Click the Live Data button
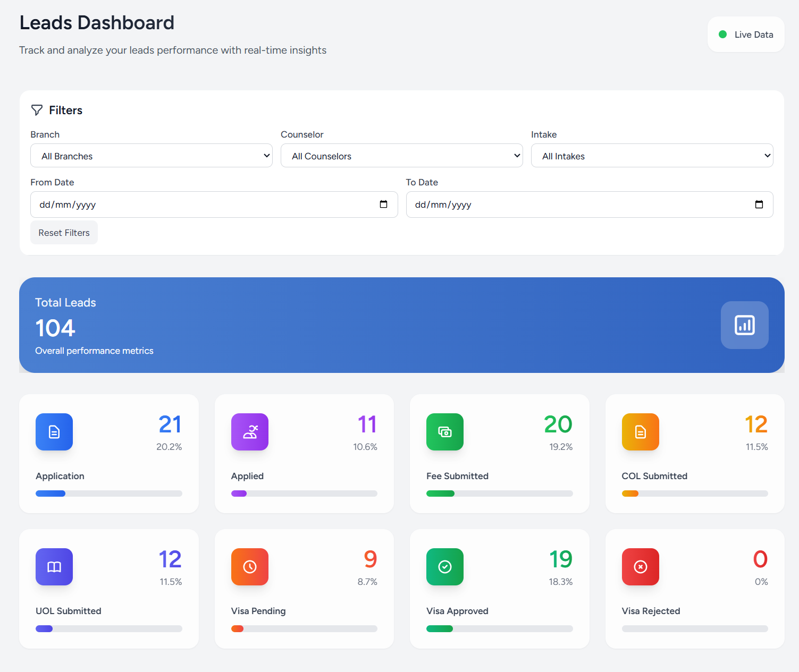The width and height of the screenshot is (799, 672). point(745,34)
